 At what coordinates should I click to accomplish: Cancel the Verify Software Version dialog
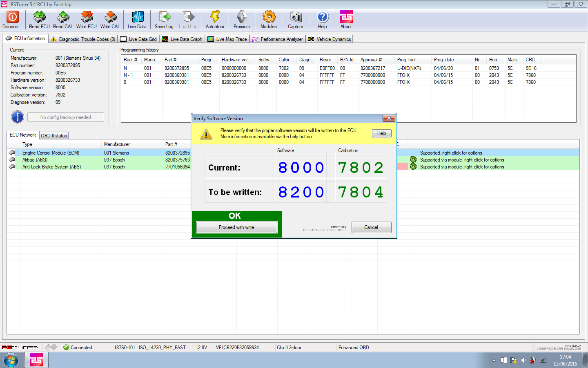tap(371, 227)
